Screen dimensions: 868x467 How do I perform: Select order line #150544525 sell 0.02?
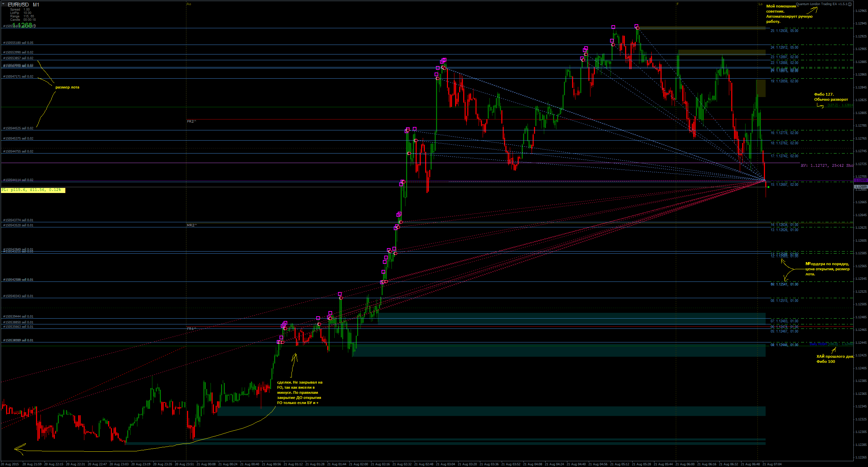[x=18, y=128]
